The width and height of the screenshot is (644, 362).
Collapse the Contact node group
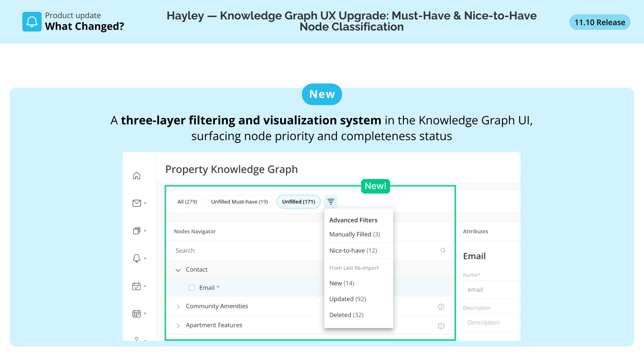point(178,270)
